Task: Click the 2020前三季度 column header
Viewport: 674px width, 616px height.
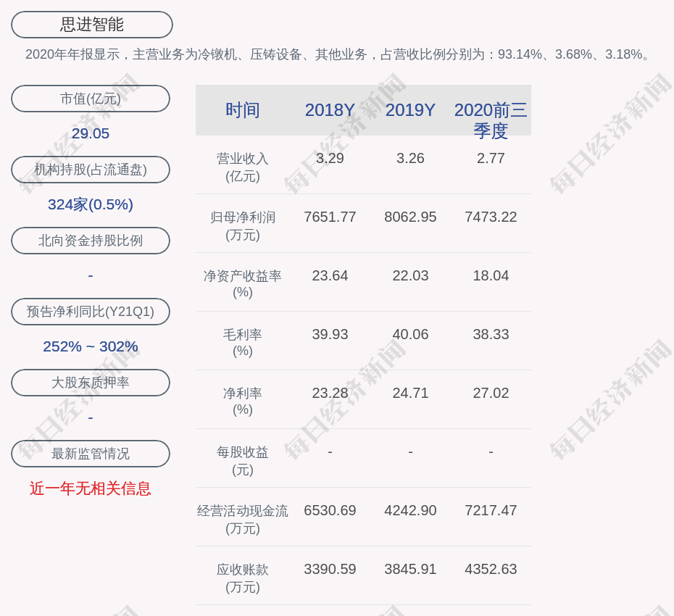Action: pos(491,120)
